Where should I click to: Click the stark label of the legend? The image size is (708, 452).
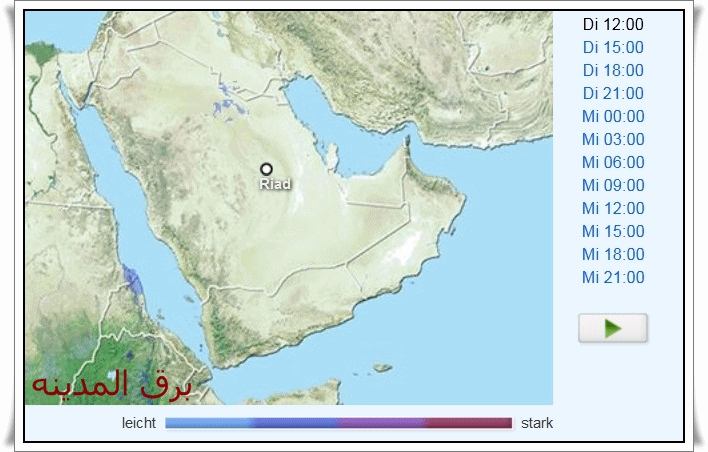pos(537,423)
